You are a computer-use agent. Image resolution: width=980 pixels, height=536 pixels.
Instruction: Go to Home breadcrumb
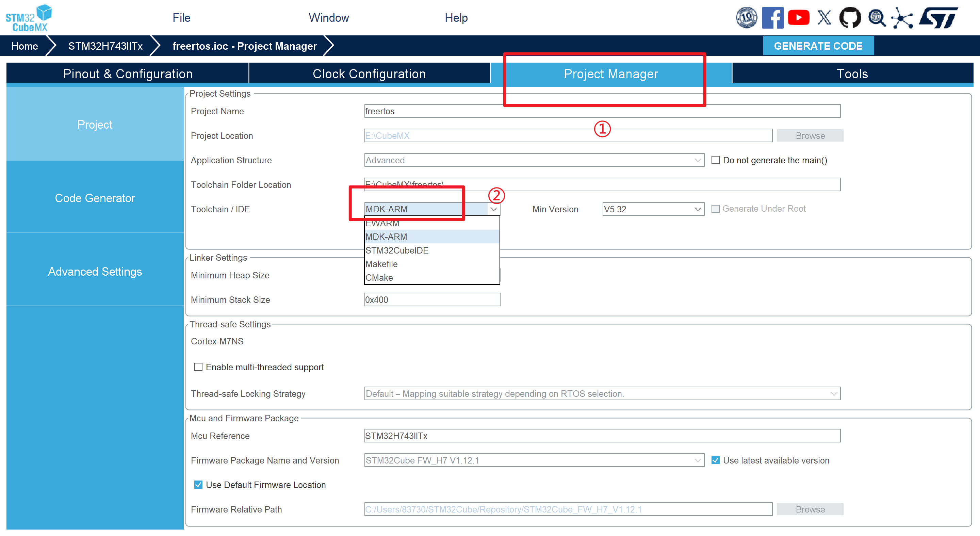24,46
